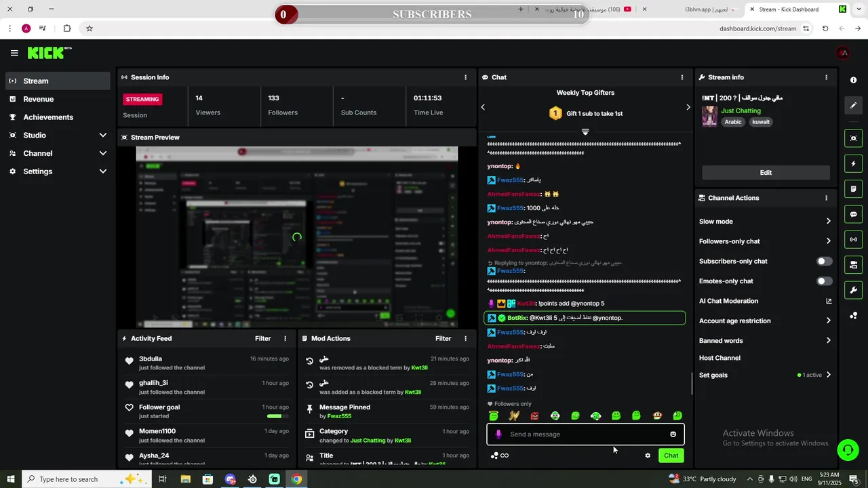Open the emoji picker in message box

pyautogui.click(x=673, y=434)
